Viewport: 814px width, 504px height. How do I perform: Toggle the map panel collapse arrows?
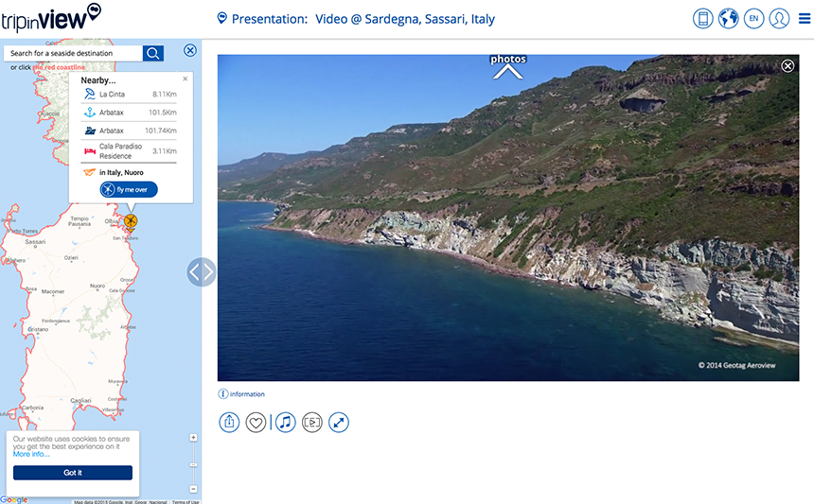click(x=201, y=271)
